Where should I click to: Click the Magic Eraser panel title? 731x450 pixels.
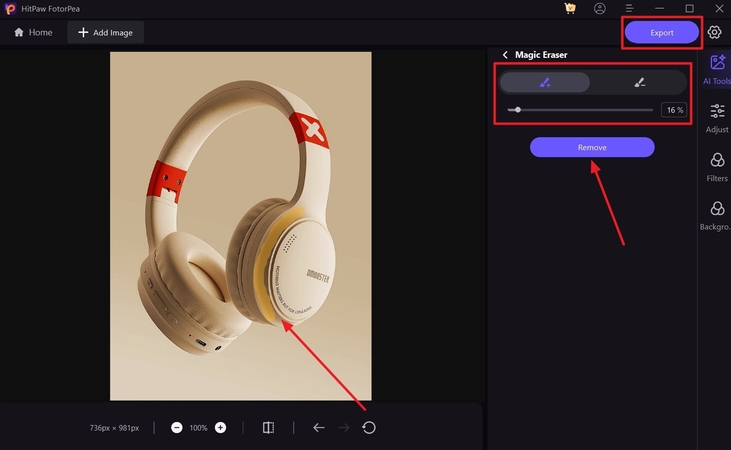(x=541, y=55)
